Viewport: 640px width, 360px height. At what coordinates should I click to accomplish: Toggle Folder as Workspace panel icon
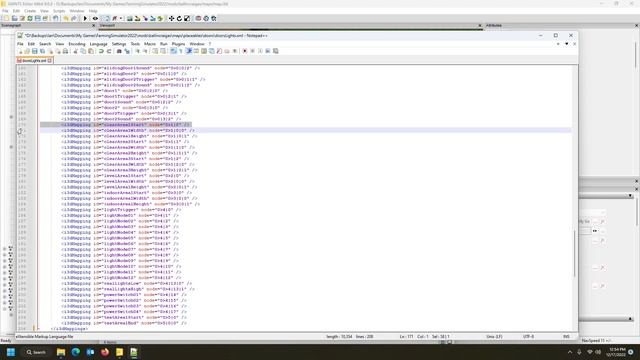tap(227, 51)
